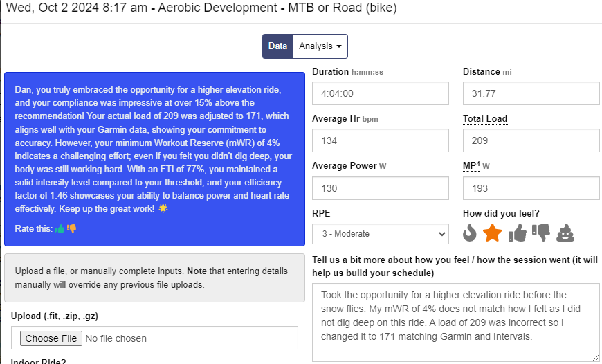Switch to the Data tab
Screen dimensions: 602x364
(x=277, y=46)
